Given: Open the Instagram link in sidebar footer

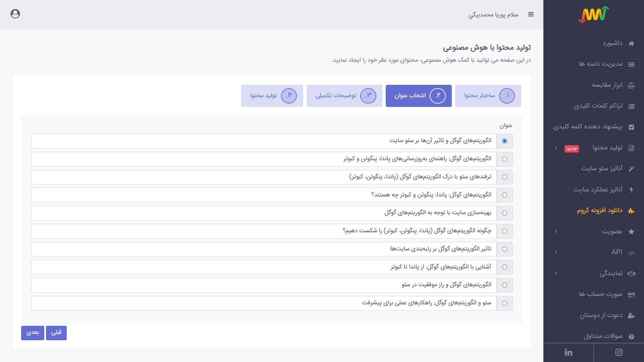Looking at the screenshot, I should click(619, 352).
